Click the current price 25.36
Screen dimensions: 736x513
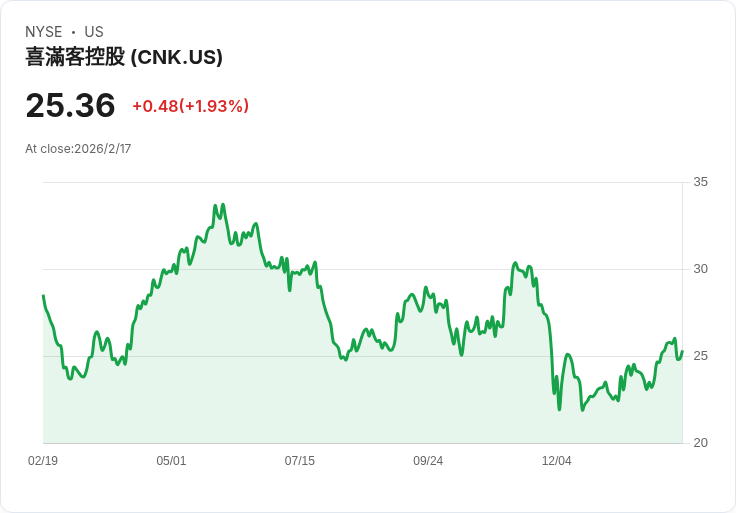pyautogui.click(x=70, y=105)
